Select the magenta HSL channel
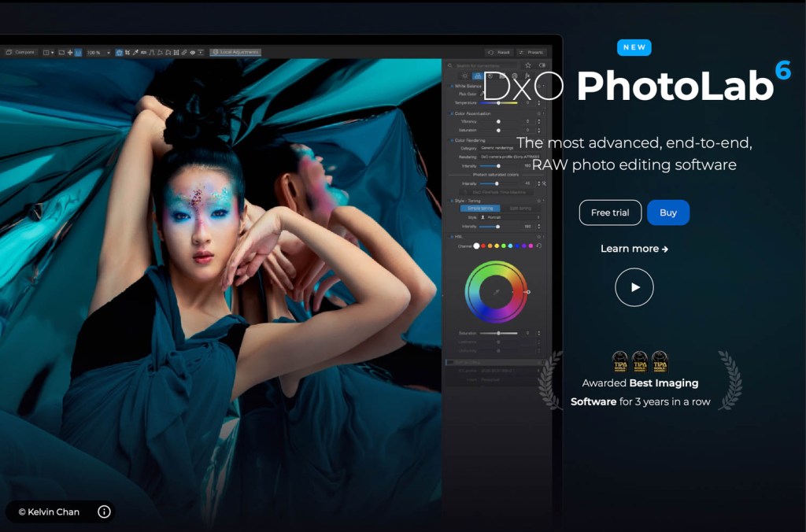806x532 pixels. coord(531,246)
